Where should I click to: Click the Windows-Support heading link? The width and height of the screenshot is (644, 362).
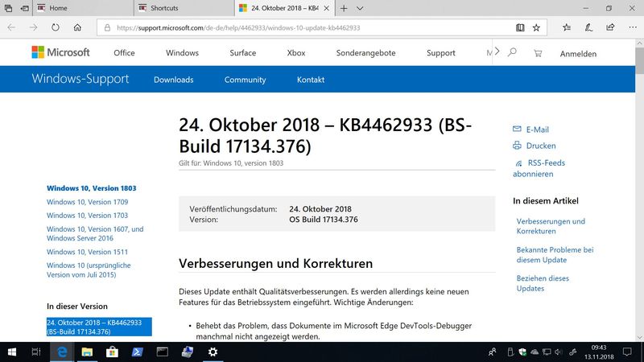[80, 79]
